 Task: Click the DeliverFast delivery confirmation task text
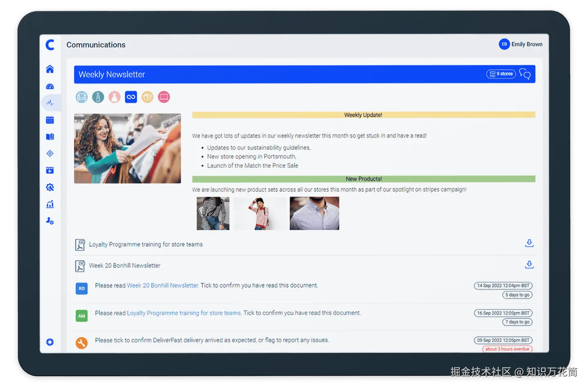tap(212, 340)
